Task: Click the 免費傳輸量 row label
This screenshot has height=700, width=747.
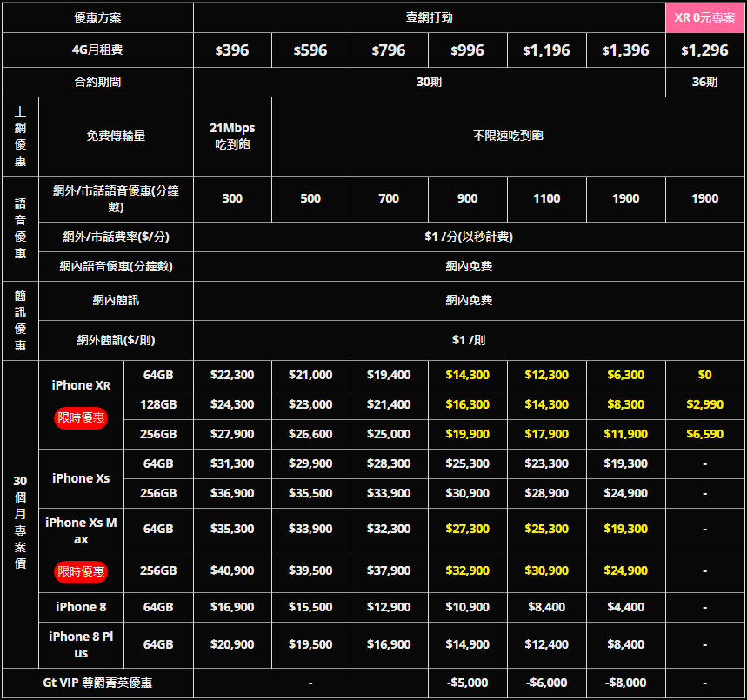Action: [x=116, y=137]
